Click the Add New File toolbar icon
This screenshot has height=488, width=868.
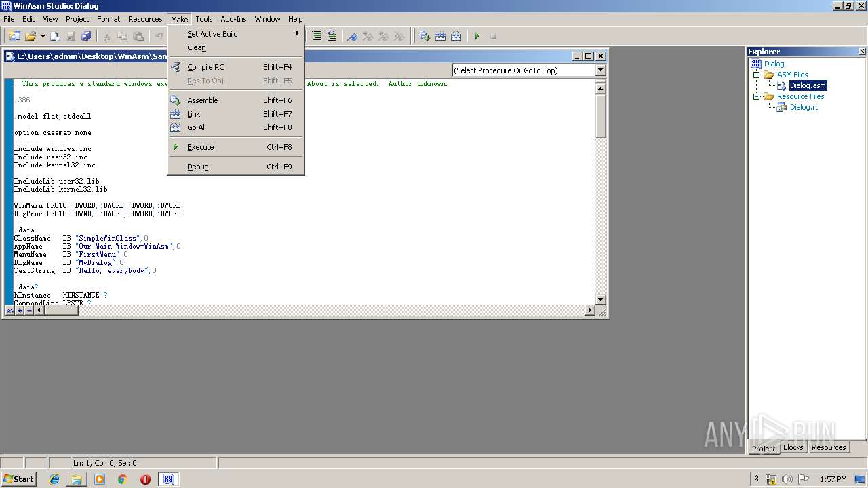click(55, 36)
